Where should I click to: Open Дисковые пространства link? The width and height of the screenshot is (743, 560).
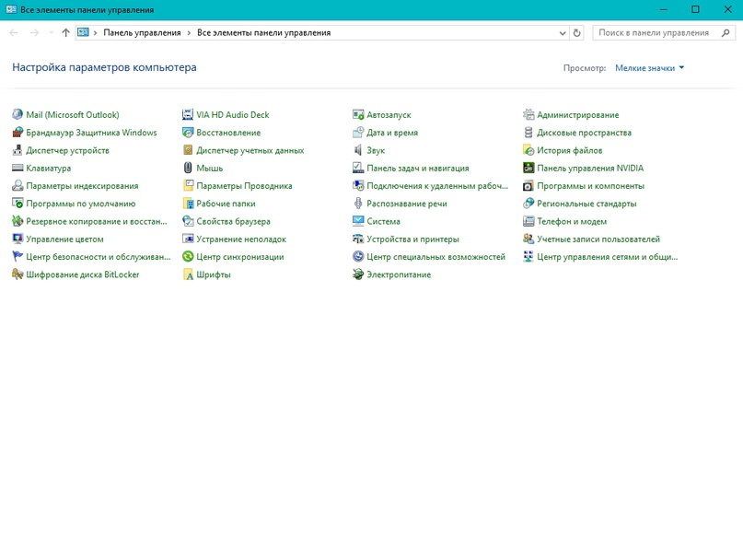585,133
